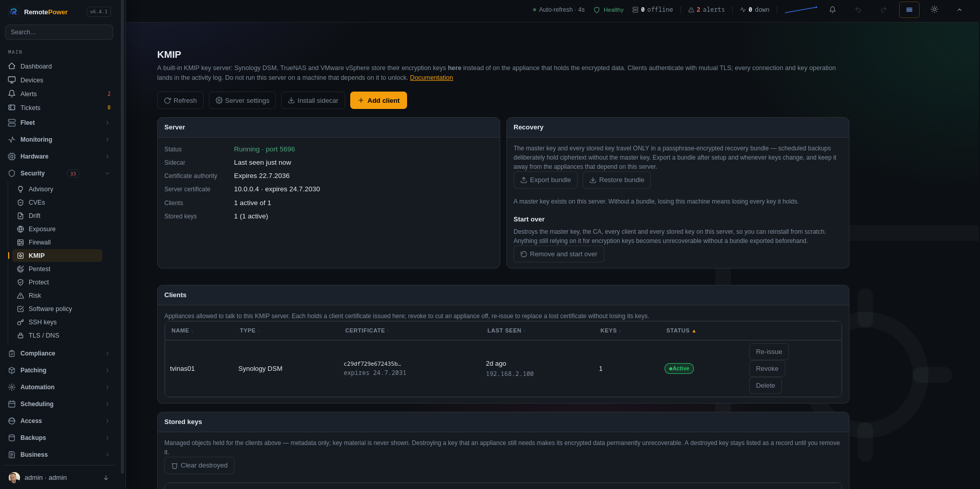Open the admin user menu arrow
Screen dimensions: 980x489
click(106, 478)
